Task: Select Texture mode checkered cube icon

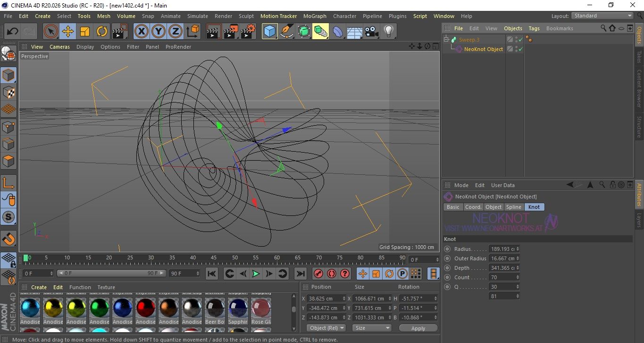Action: pos(8,92)
